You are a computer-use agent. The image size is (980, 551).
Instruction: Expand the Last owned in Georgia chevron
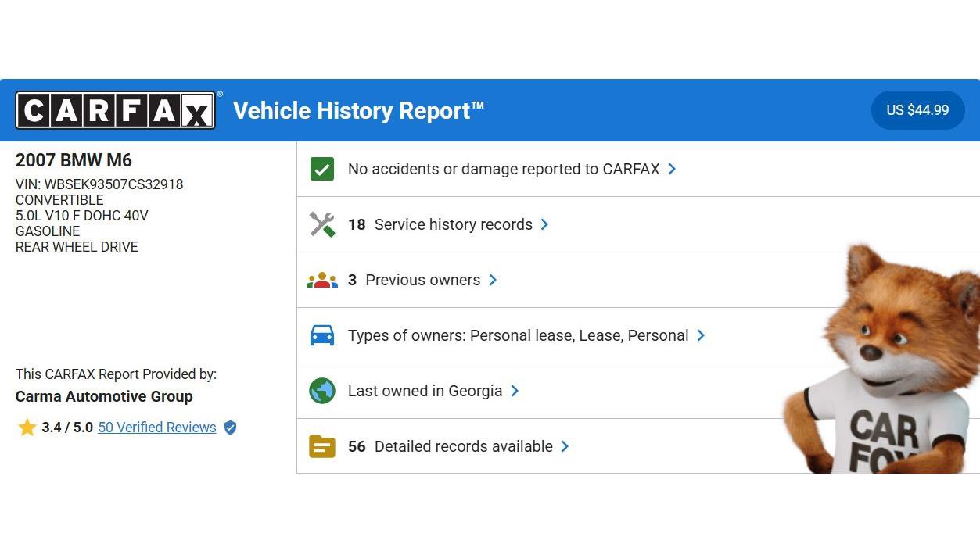tap(515, 391)
